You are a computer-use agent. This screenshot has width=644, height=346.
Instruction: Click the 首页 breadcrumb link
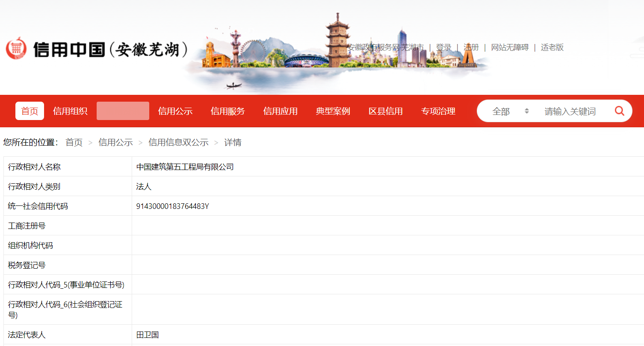(74, 142)
